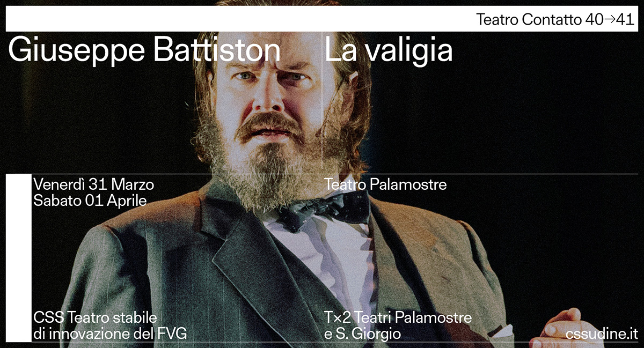Click the cssudine.it website link
The image size is (644, 348).
click(x=601, y=334)
